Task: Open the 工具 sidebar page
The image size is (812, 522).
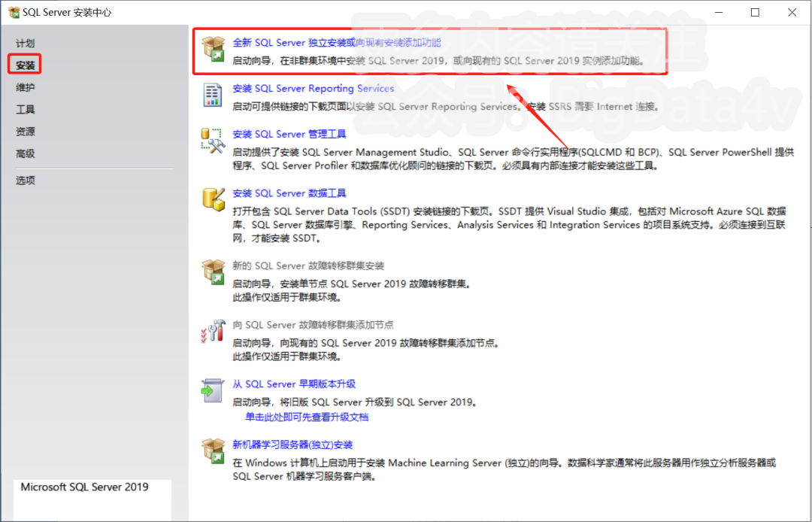Action: click(26, 109)
